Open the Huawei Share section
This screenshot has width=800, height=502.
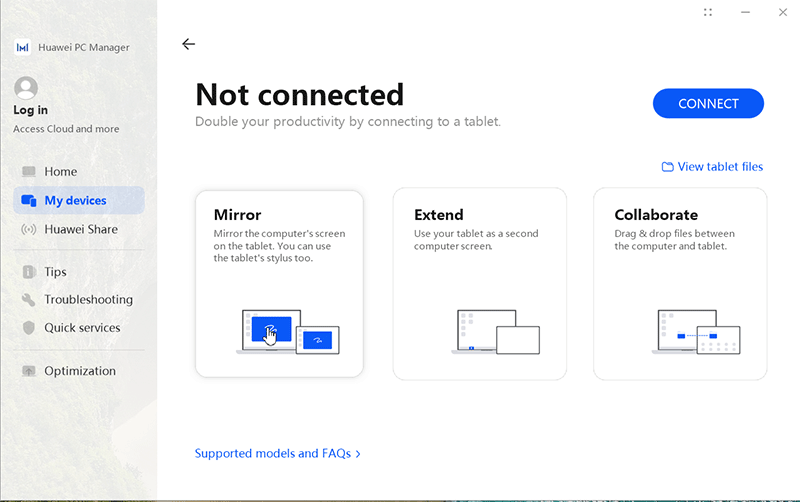(x=81, y=229)
